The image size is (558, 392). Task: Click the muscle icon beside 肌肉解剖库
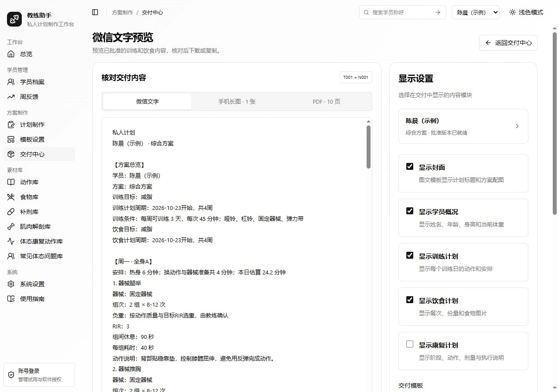coord(11,226)
